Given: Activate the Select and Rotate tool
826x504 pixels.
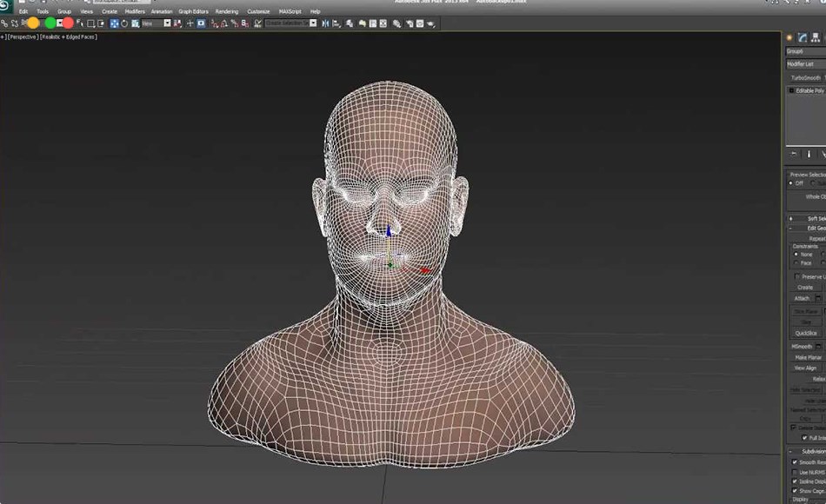Looking at the screenshot, I should [124, 23].
